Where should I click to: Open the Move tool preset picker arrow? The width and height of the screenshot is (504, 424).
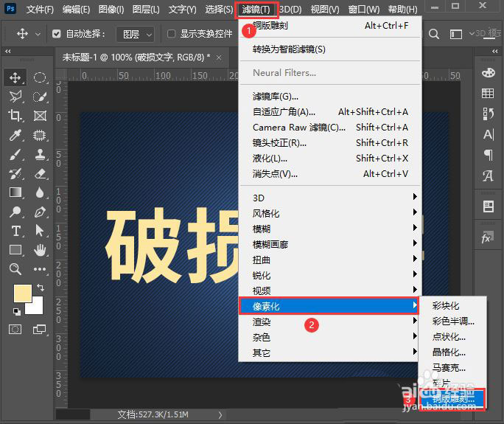[x=38, y=34]
